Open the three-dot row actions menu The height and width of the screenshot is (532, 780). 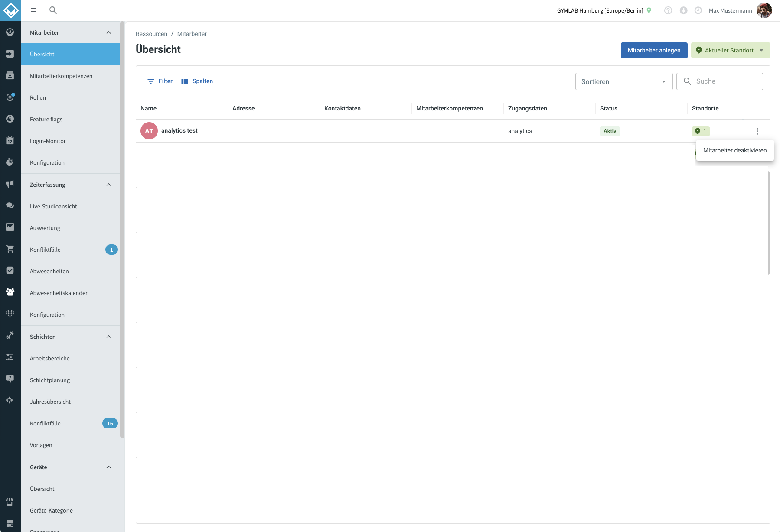pyautogui.click(x=757, y=131)
